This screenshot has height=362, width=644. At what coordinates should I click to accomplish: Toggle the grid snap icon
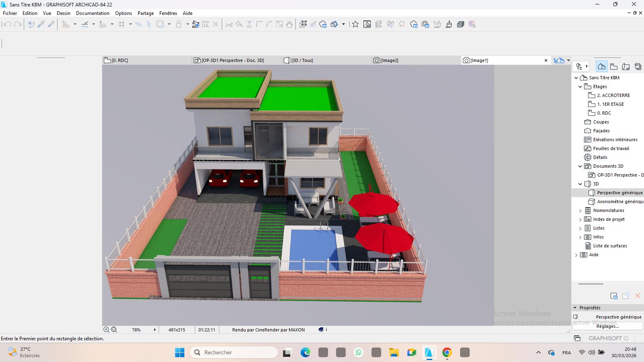coord(122,25)
